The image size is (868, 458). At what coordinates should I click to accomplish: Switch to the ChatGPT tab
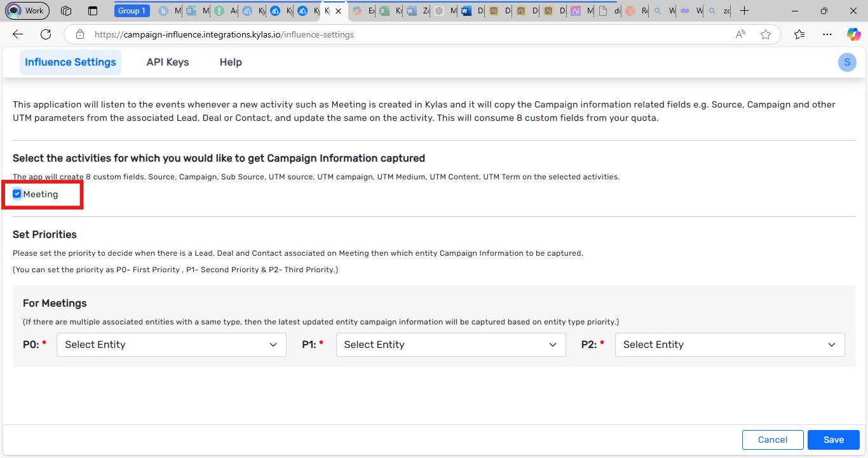pos(445,11)
